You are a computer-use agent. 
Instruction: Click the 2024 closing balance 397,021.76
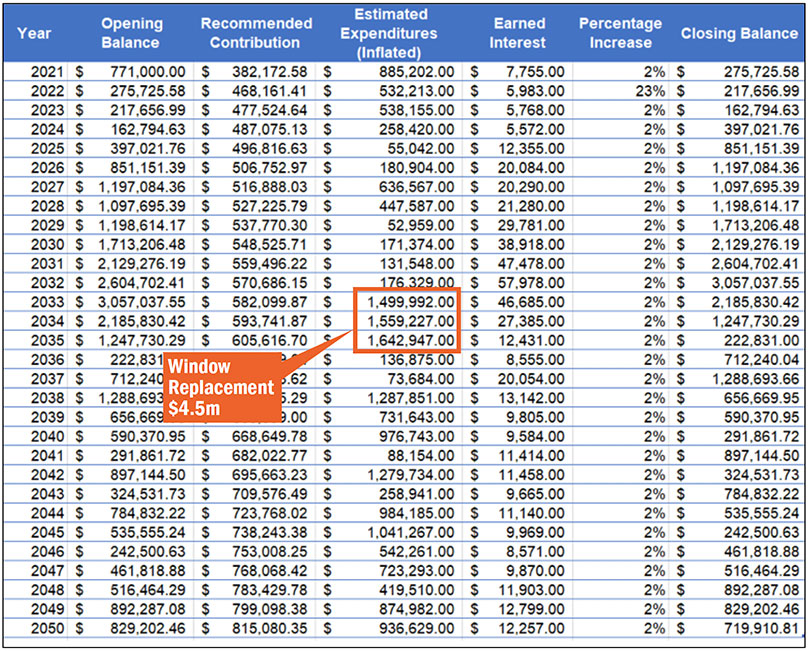click(x=761, y=129)
